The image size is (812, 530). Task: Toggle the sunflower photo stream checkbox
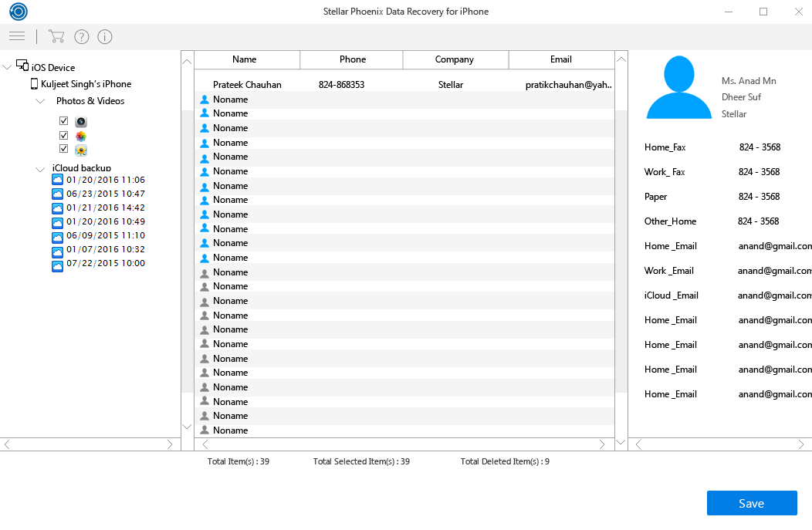point(64,149)
